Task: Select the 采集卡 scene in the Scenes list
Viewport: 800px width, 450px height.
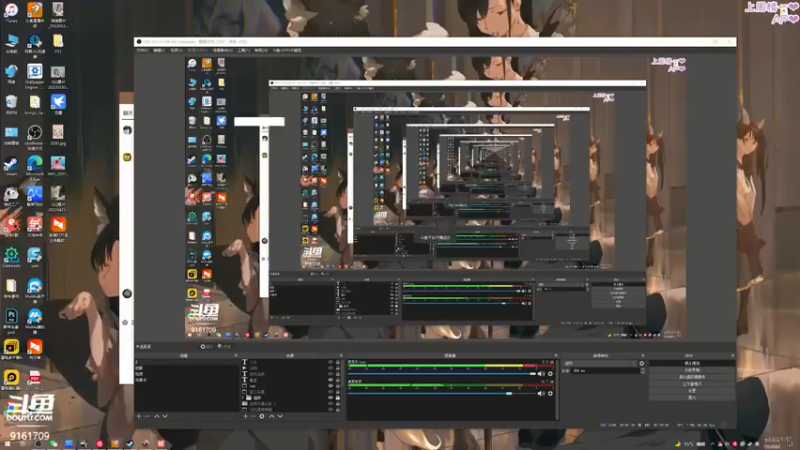Action: pos(187,380)
